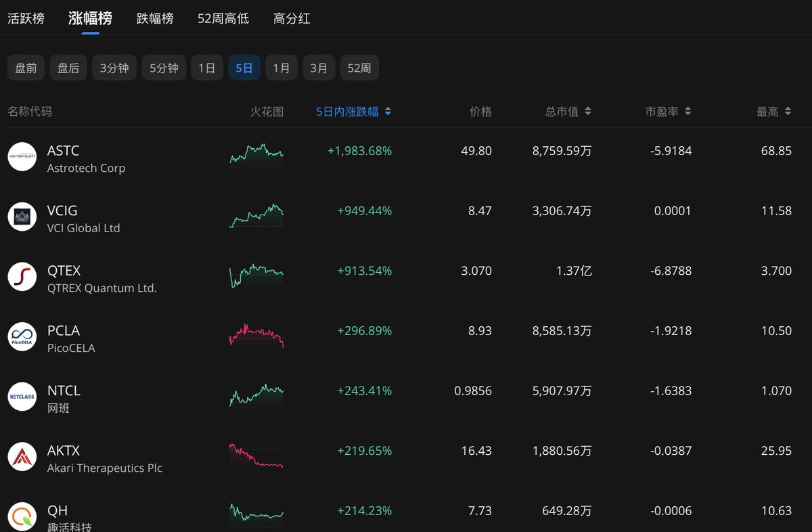Open the QH company logo icon
This screenshot has height=532, width=812.
[22, 516]
